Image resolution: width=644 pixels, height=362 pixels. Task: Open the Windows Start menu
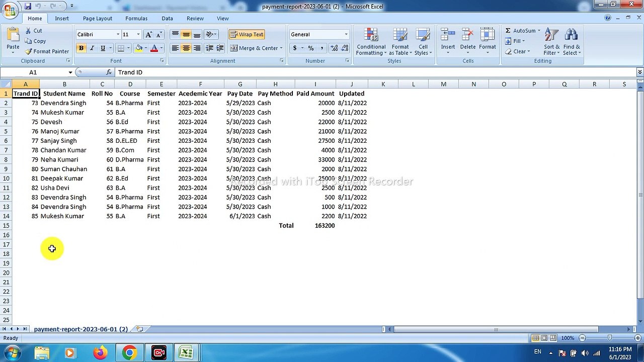(x=12, y=353)
